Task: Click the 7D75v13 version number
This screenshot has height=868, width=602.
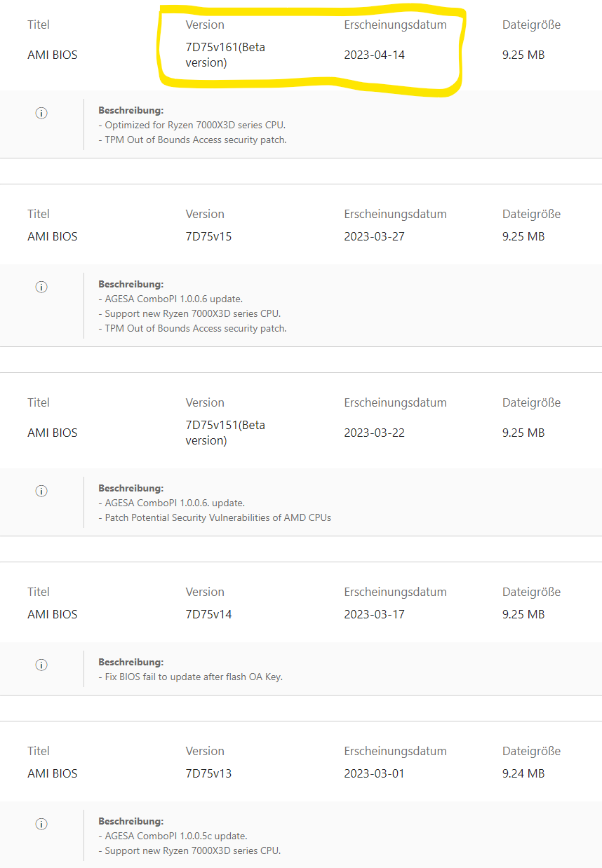Action: [x=208, y=773]
